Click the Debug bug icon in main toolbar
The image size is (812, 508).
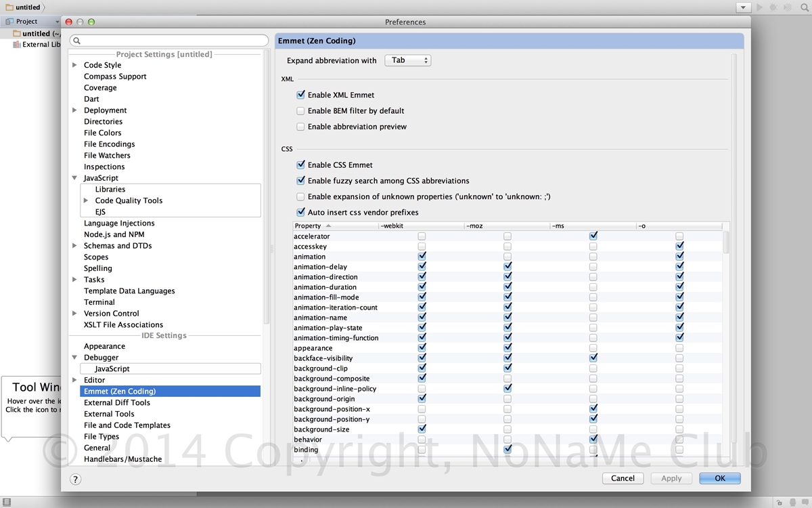click(773, 7)
